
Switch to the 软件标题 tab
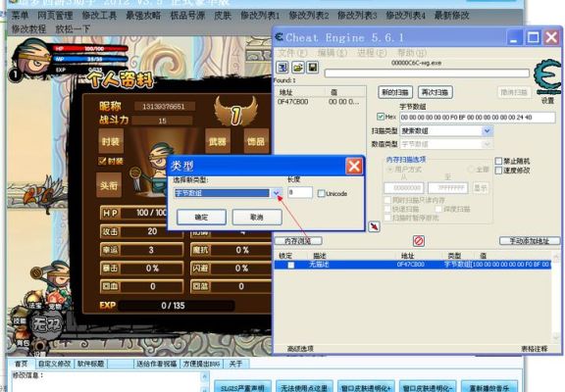(x=91, y=364)
